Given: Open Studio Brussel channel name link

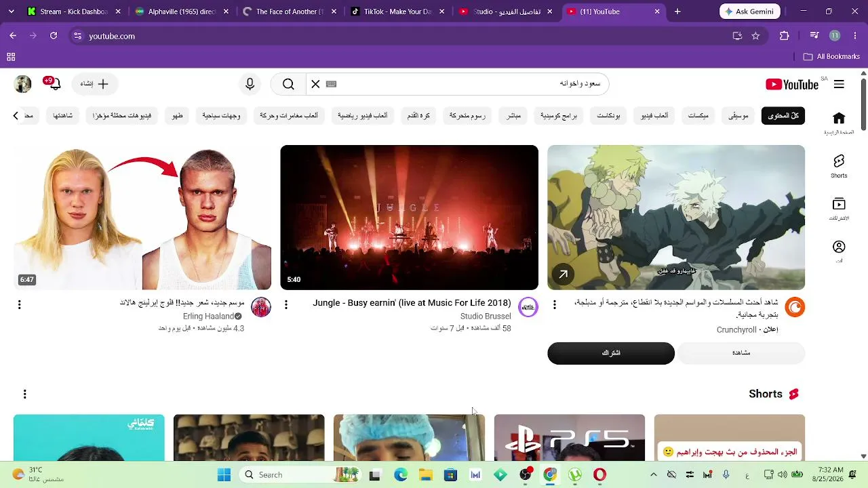Looking at the screenshot, I should pos(486,317).
